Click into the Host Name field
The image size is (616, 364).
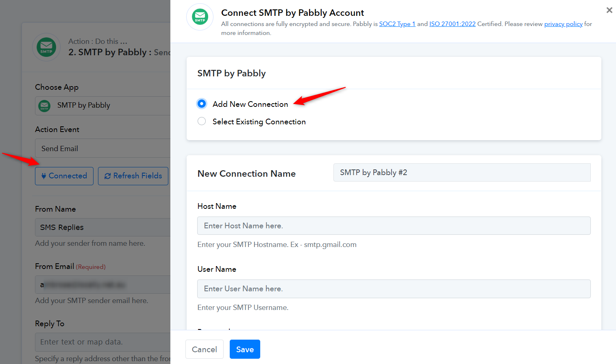pyautogui.click(x=394, y=226)
